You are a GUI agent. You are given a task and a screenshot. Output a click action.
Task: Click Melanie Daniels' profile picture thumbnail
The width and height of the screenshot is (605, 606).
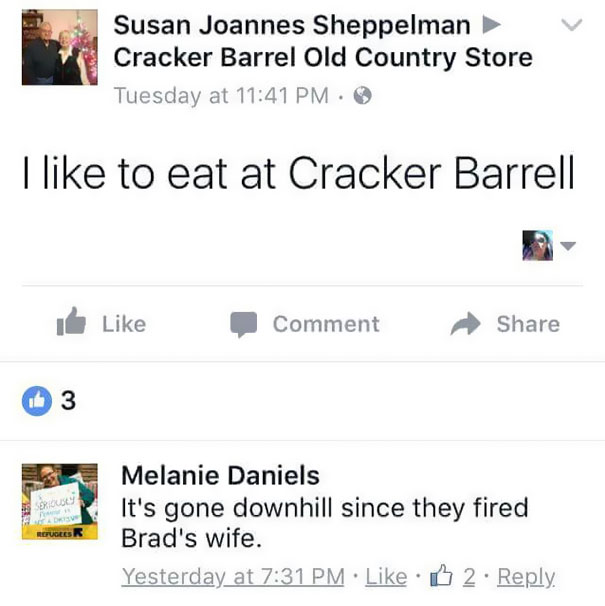coord(60,502)
